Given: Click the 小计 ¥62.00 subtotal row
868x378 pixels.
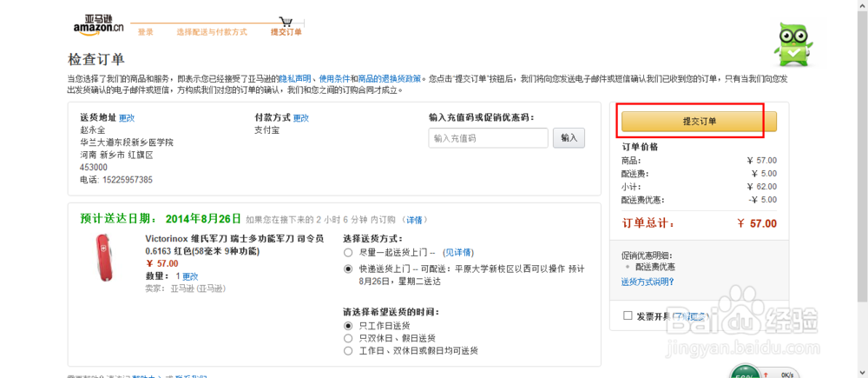Looking at the screenshot, I should point(699,187).
